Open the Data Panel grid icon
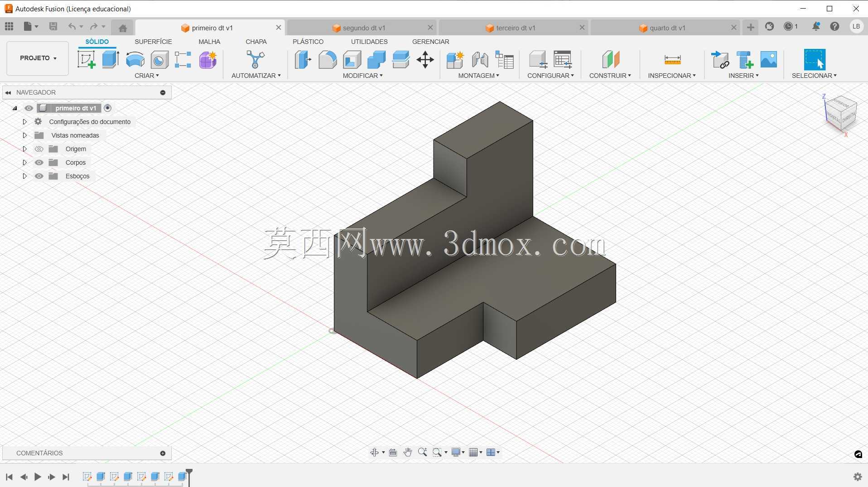Viewport: 868px width, 487px height. coord(9,27)
